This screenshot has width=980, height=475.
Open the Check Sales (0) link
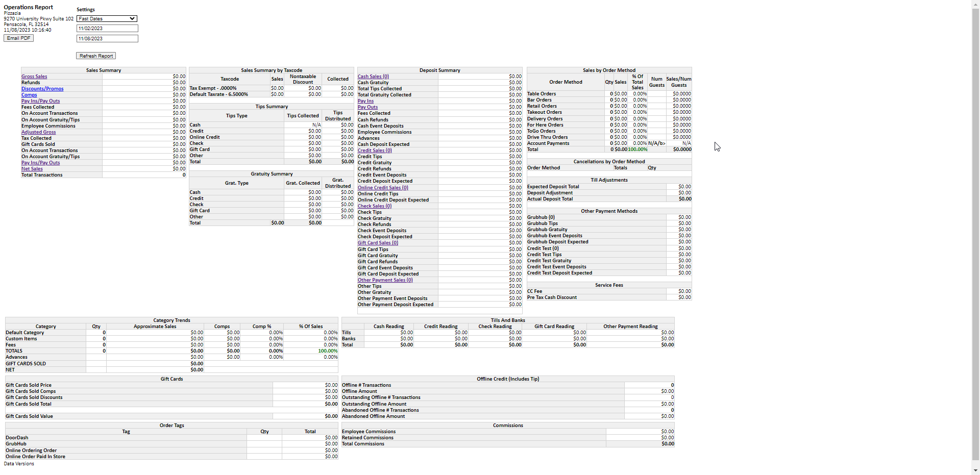375,206
